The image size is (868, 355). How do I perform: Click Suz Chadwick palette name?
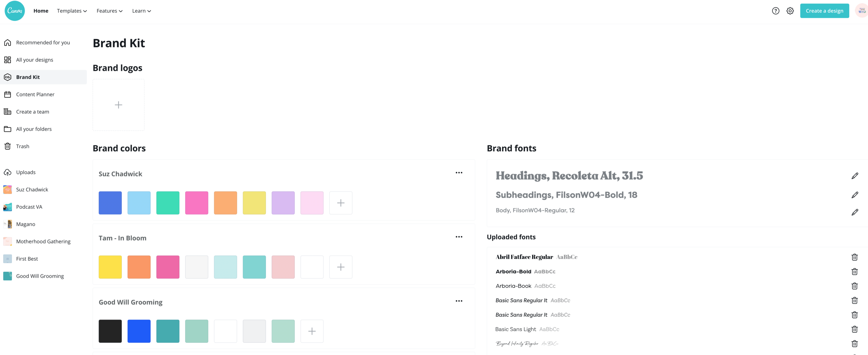tap(120, 174)
